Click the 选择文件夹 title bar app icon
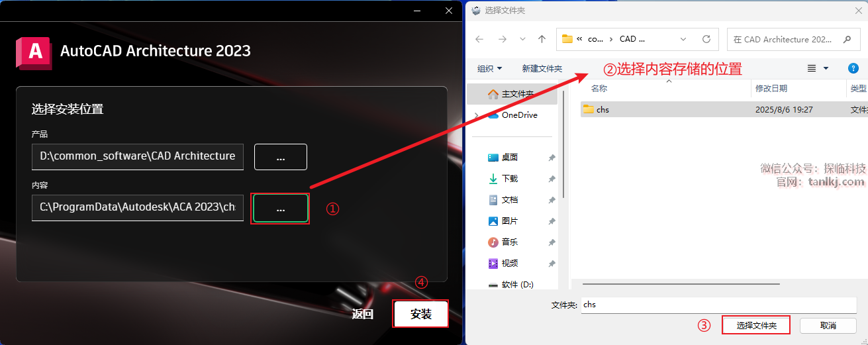The image size is (868, 345). [476, 11]
